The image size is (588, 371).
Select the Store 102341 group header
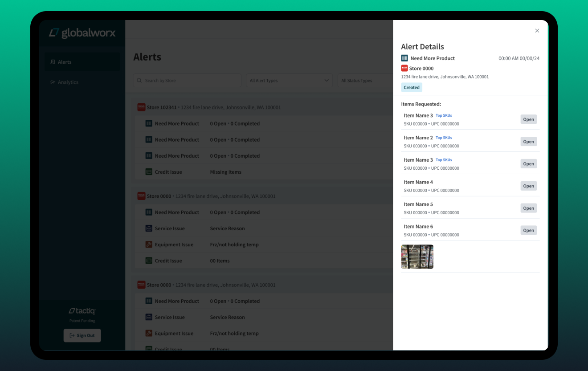point(263,107)
